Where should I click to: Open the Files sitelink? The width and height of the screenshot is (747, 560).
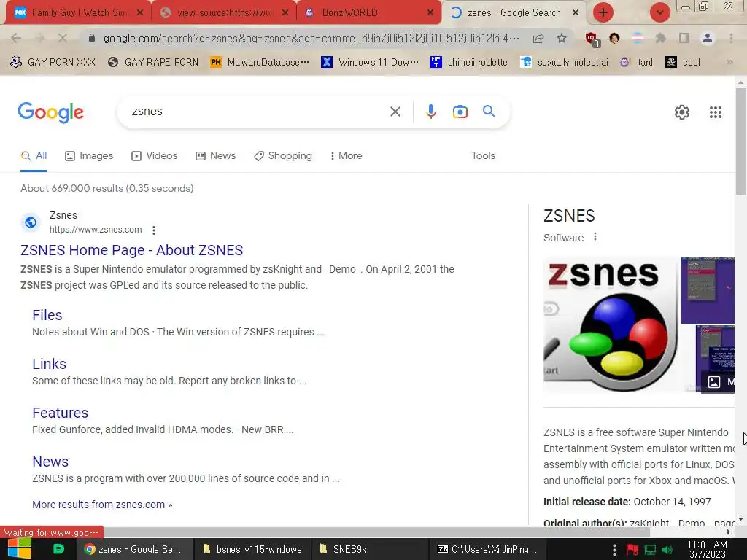click(x=47, y=315)
